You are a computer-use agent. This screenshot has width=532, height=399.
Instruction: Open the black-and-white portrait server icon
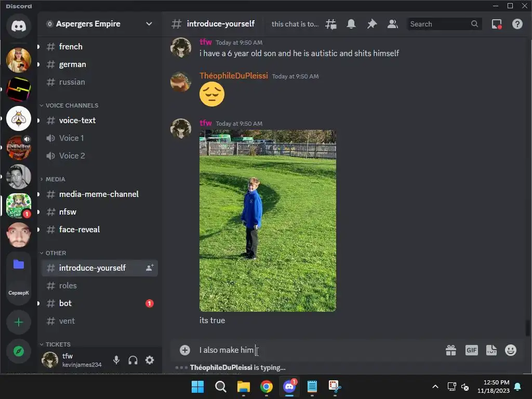tap(19, 177)
